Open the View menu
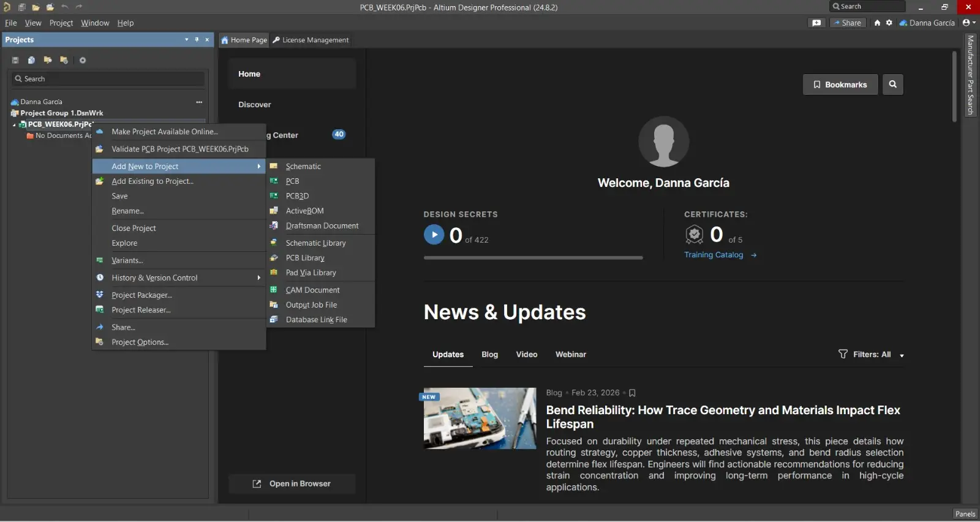980x522 pixels. tap(33, 23)
